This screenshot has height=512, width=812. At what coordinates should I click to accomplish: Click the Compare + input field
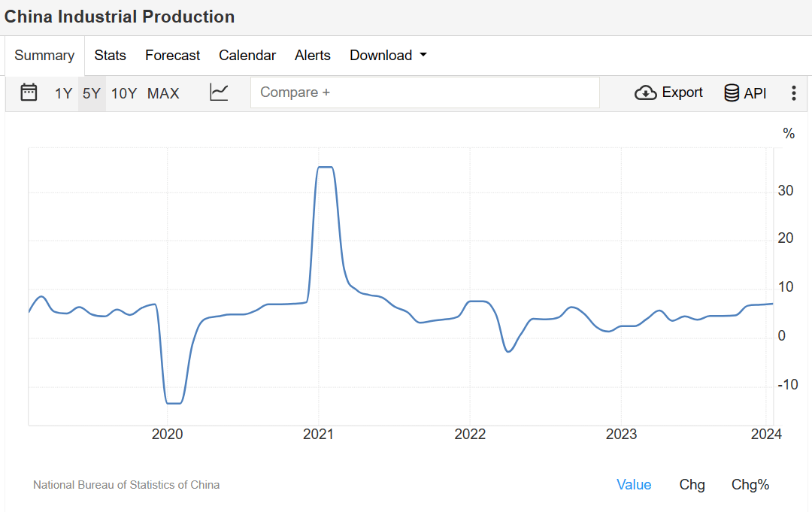click(x=425, y=92)
